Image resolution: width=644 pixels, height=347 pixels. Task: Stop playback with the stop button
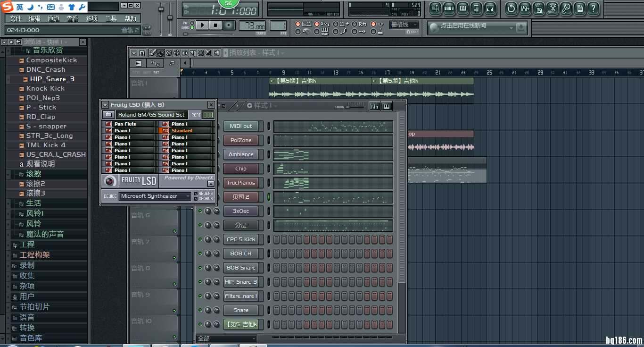click(215, 25)
